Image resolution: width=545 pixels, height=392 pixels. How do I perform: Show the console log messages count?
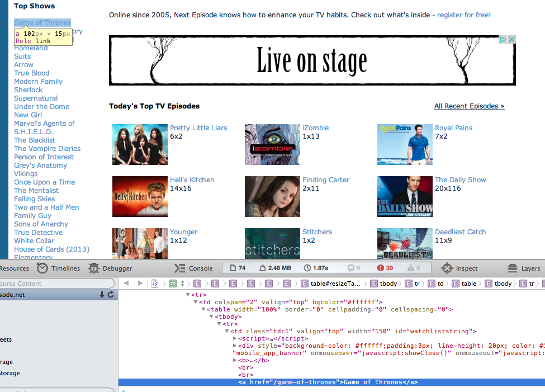tap(354, 268)
